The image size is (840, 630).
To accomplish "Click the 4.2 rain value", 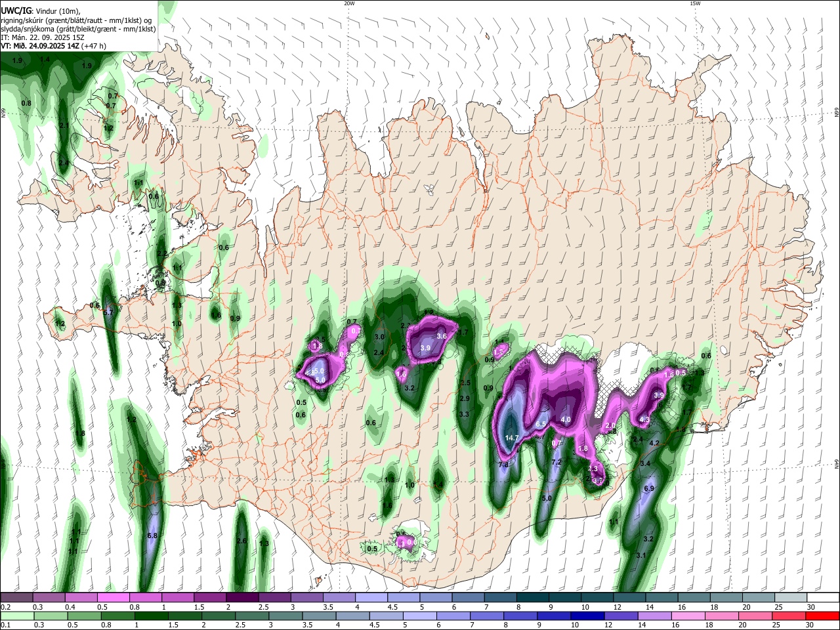I will tap(654, 444).
